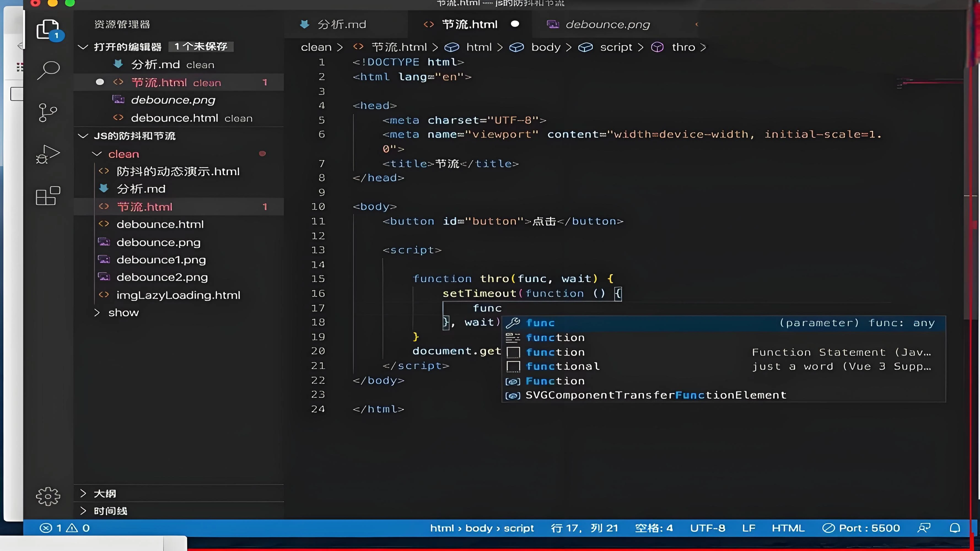Select the function snippet suggestion with lines icon
980x551 pixels.
coord(723,337)
